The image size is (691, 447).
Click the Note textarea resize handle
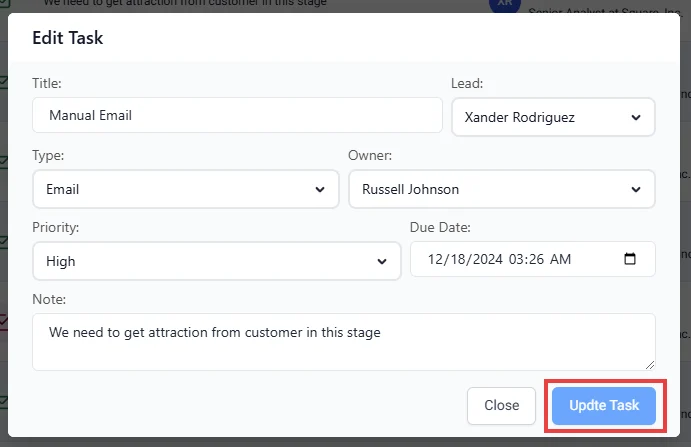(x=650, y=365)
